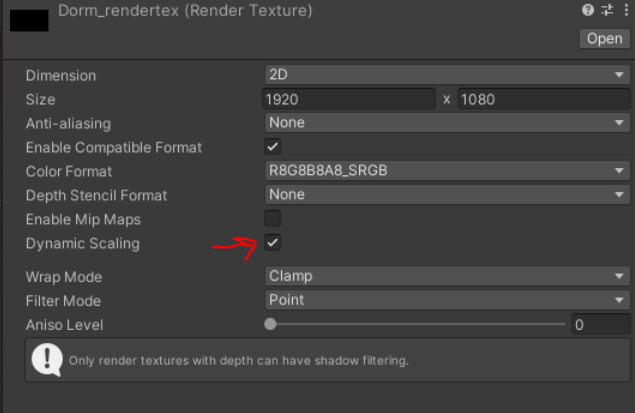The image size is (635, 413).
Task: Open the preset selector icon
Action: [x=606, y=10]
